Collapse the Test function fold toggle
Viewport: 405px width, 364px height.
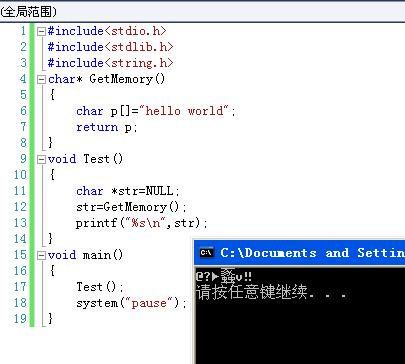tap(41, 160)
